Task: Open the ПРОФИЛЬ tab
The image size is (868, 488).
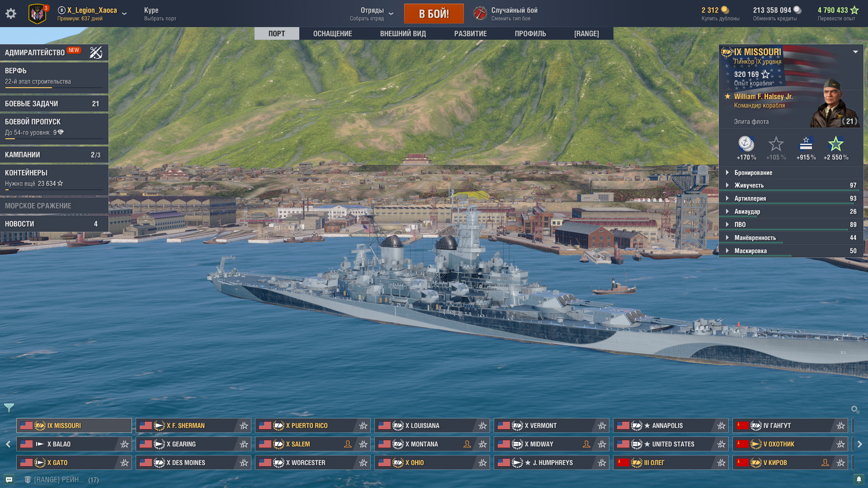Action: pos(530,33)
